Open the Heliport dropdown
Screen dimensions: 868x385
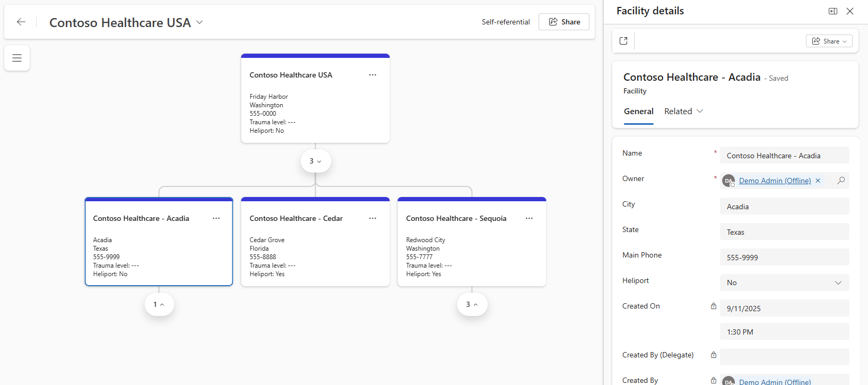(785, 283)
